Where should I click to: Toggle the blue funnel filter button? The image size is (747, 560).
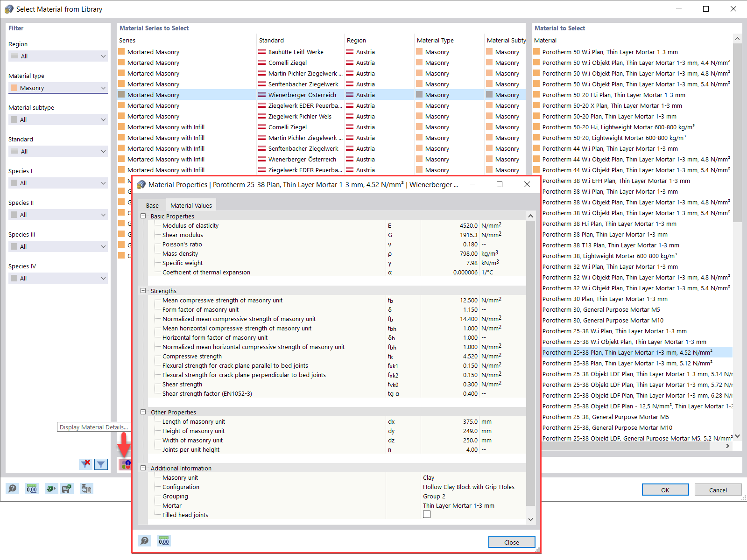(x=101, y=464)
